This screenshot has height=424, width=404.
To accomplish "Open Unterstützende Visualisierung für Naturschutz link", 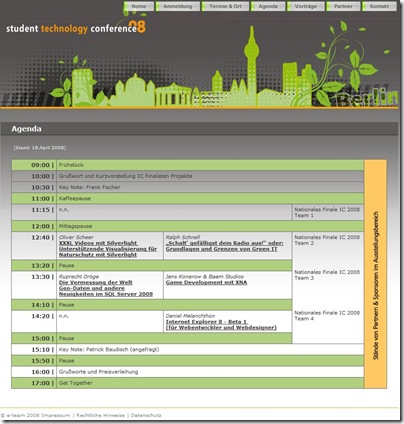I will pyautogui.click(x=108, y=252).
